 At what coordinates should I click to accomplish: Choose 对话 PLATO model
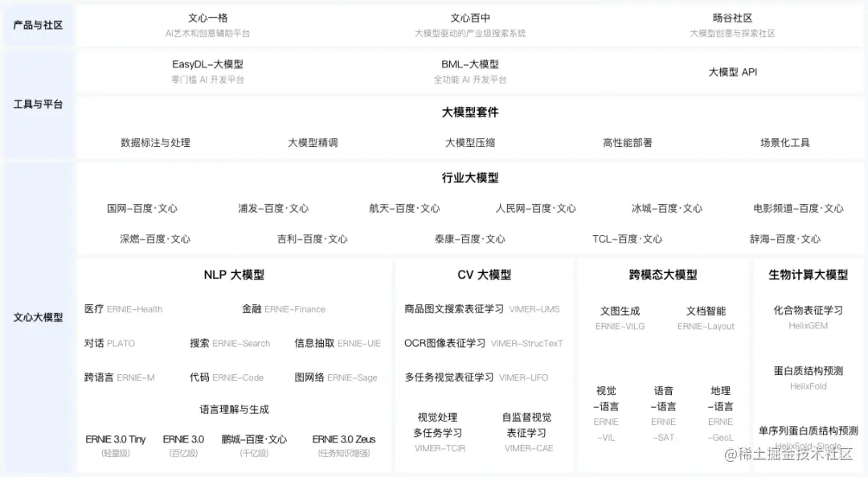click(x=109, y=343)
